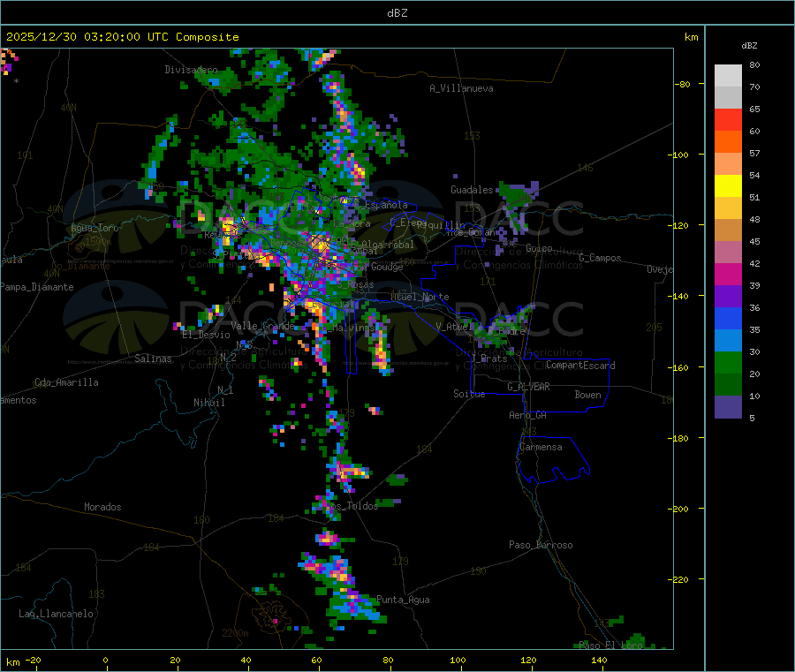Click the 140 km horizontal axis tick
Screen dimensions: 795x672
coord(599,661)
